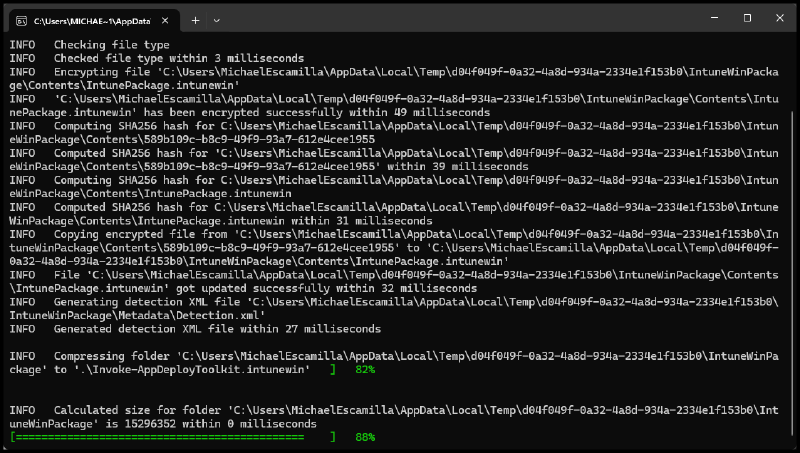Click the green 82% compression percentage

(x=365, y=369)
